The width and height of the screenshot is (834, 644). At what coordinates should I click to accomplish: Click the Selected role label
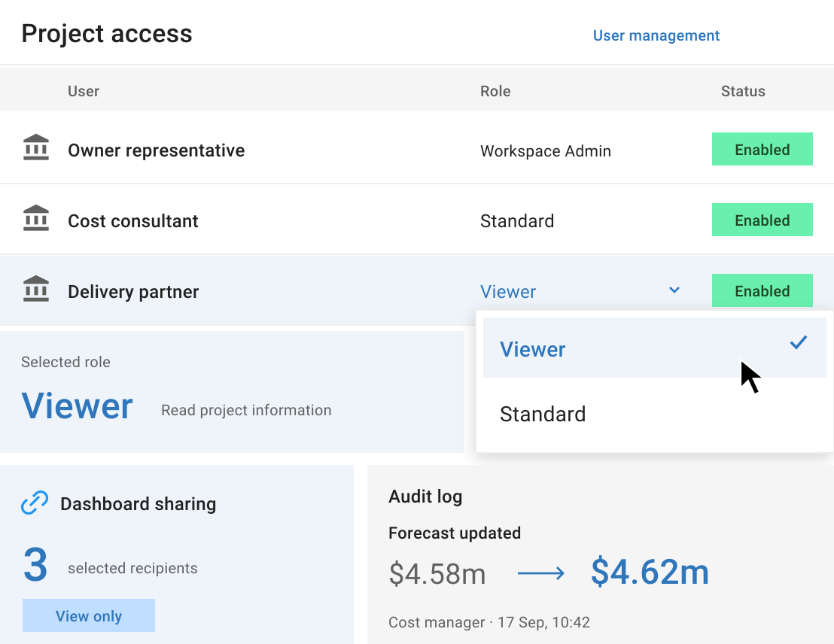tap(66, 362)
